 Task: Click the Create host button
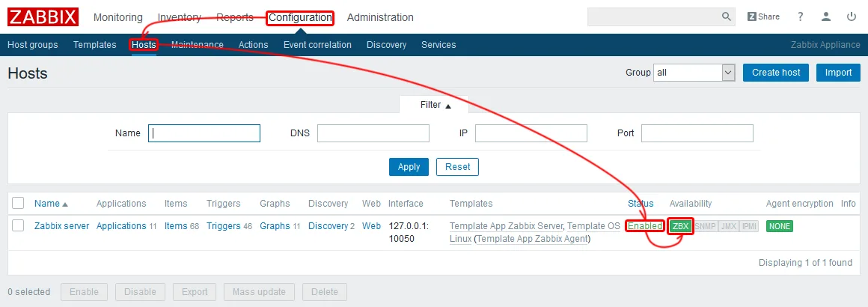tap(775, 73)
